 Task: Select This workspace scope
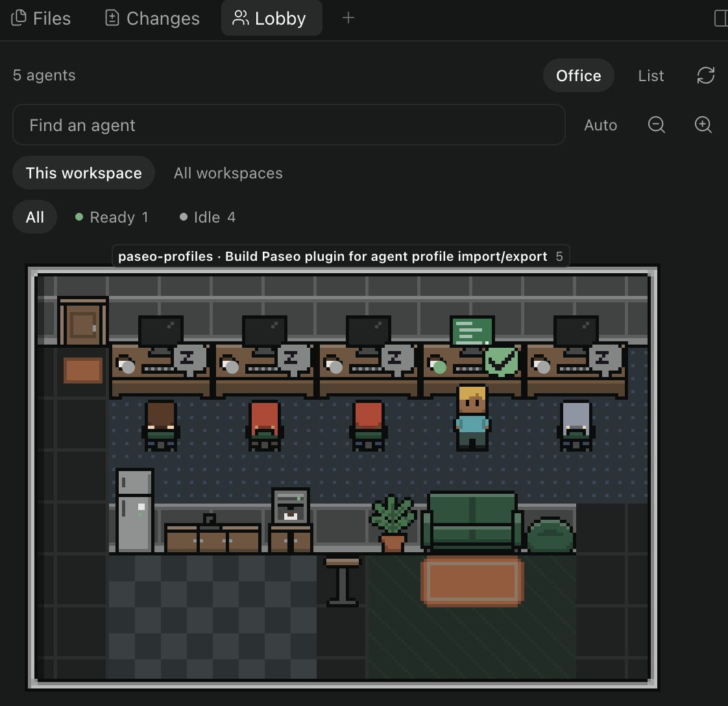pyautogui.click(x=84, y=173)
